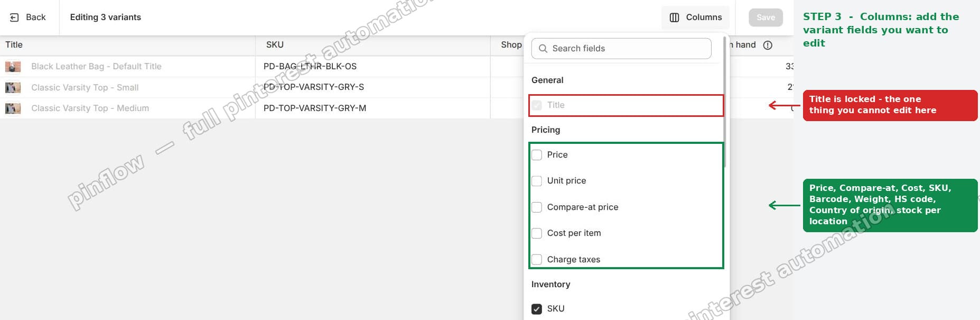Click the Save button

[766, 17]
